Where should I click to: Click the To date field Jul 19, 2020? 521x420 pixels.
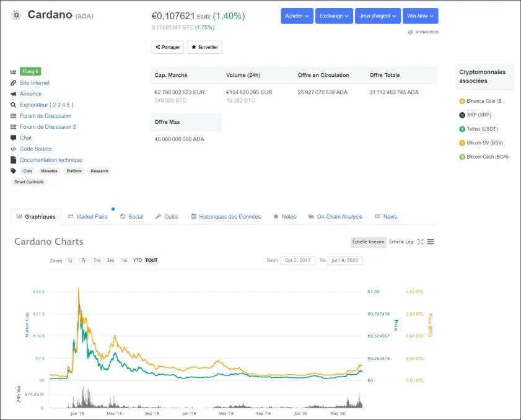point(345,261)
